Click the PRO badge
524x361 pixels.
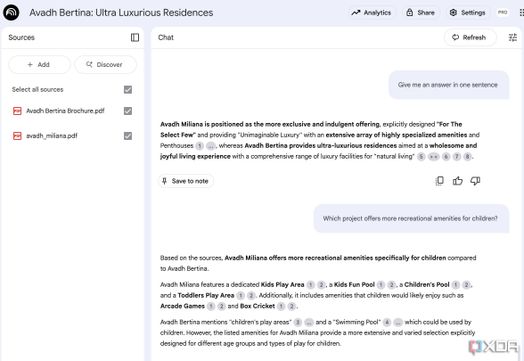coord(502,13)
